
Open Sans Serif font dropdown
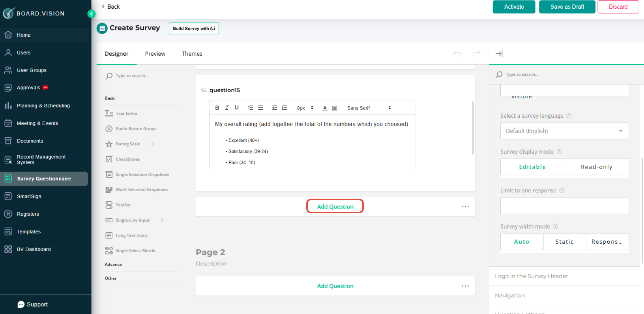point(369,108)
